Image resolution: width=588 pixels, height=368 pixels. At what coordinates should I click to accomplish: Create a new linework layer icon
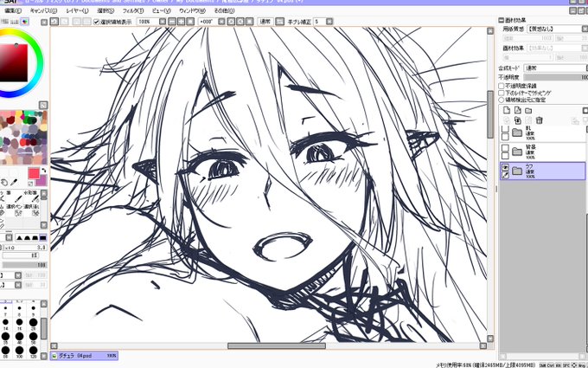(x=518, y=111)
